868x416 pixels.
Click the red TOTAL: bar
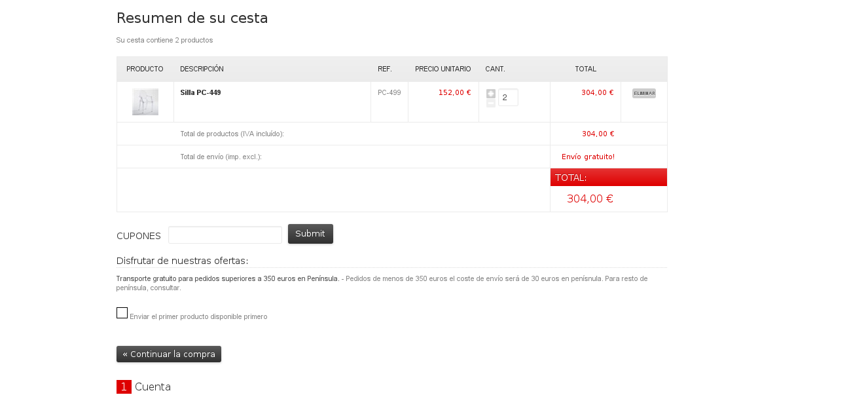coord(608,178)
